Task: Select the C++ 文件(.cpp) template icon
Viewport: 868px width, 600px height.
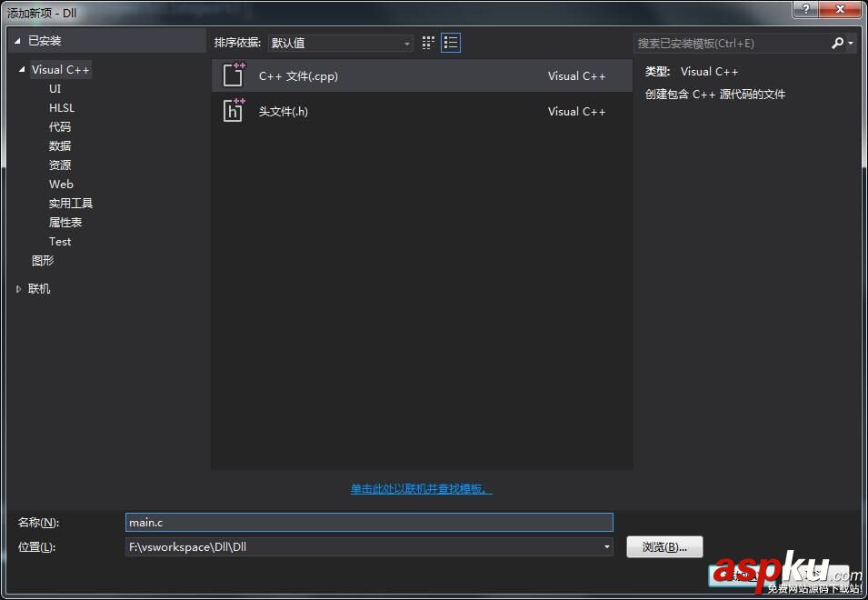Action: 230,75
